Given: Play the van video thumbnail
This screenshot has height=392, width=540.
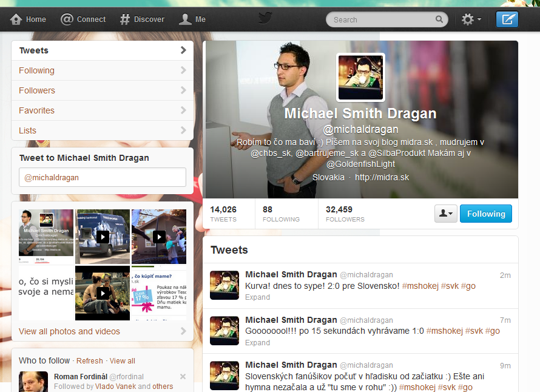Looking at the screenshot, I should coord(103,237).
